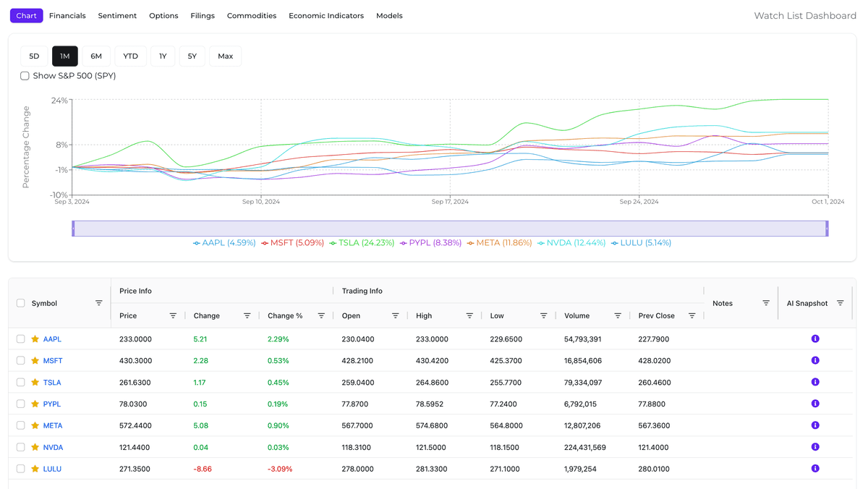The width and height of the screenshot is (868, 489).
Task: Open AI Snapshot info for TSLA row
Action: 815,382
